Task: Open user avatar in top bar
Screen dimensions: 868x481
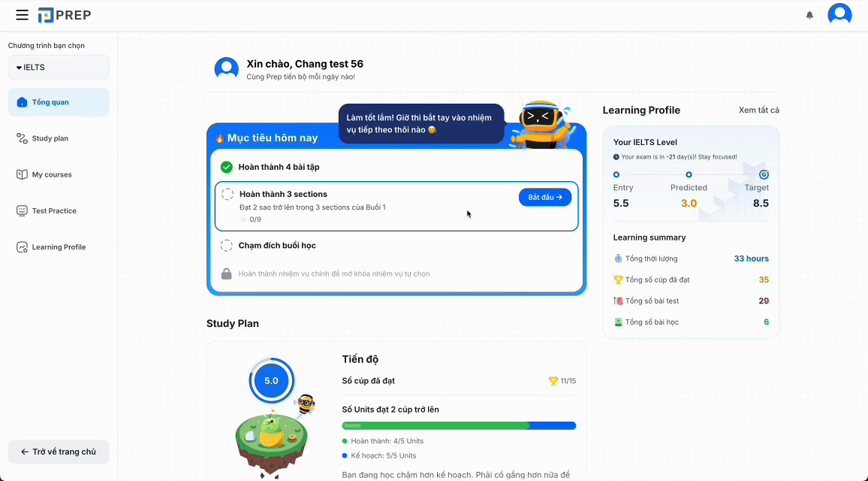Action: pos(839,15)
